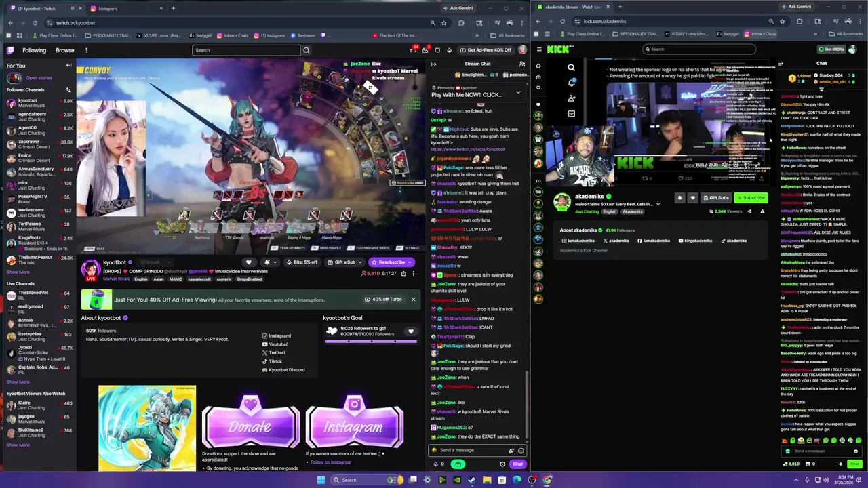Collapse the Kick chat panel
Viewport: 868px width, 488px height.
tap(781, 64)
